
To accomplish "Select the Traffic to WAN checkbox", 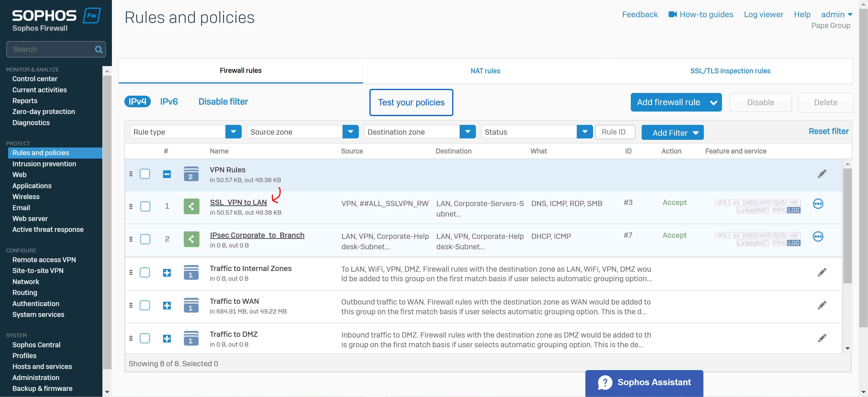I will [x=145, y=305].
